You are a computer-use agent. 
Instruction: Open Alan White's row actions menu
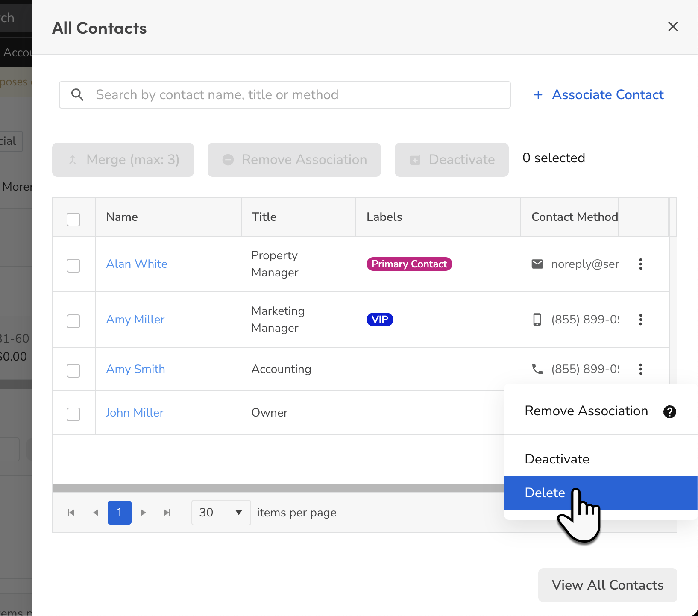[641, 264]
